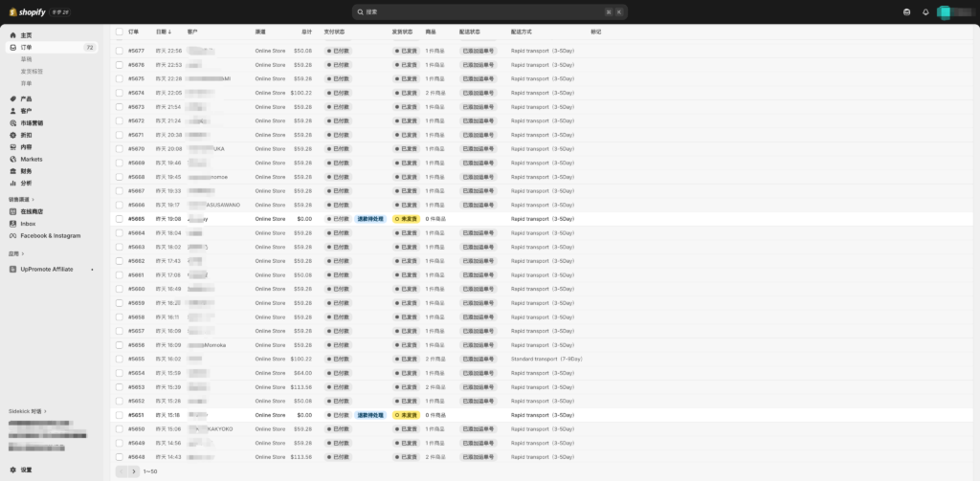This screenshot has height=481, width=980.
Task: Click 2 件商品 items on order #5648
Action: [x=435, y=457]
